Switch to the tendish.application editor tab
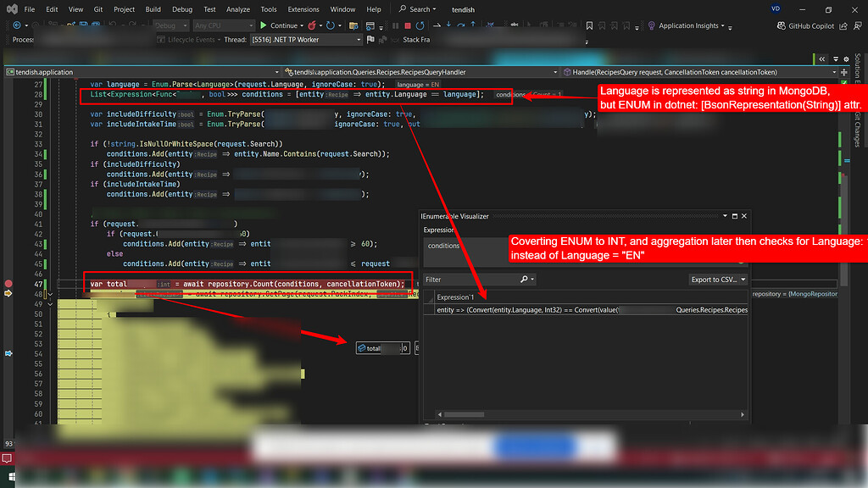The width and height of the screenshot is (868, 488). tap(47, 71)
